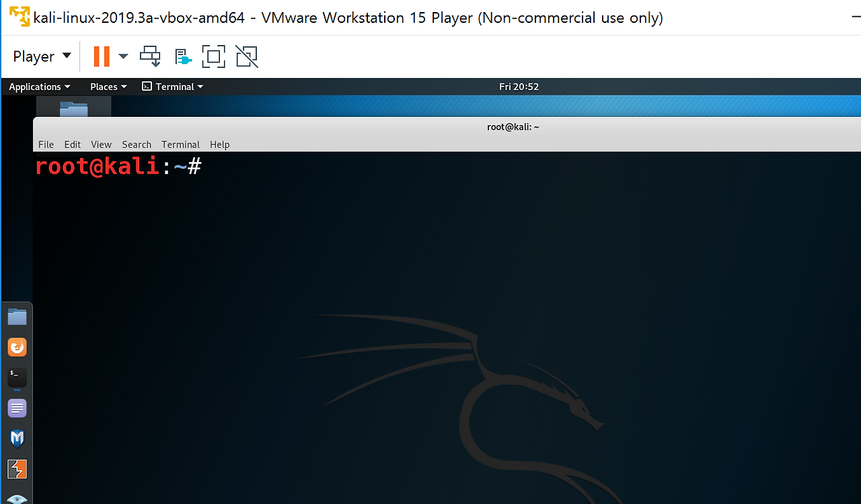Pause the virtual machine with the orange icon
This screenshot has height=504, width=861.
102,56
